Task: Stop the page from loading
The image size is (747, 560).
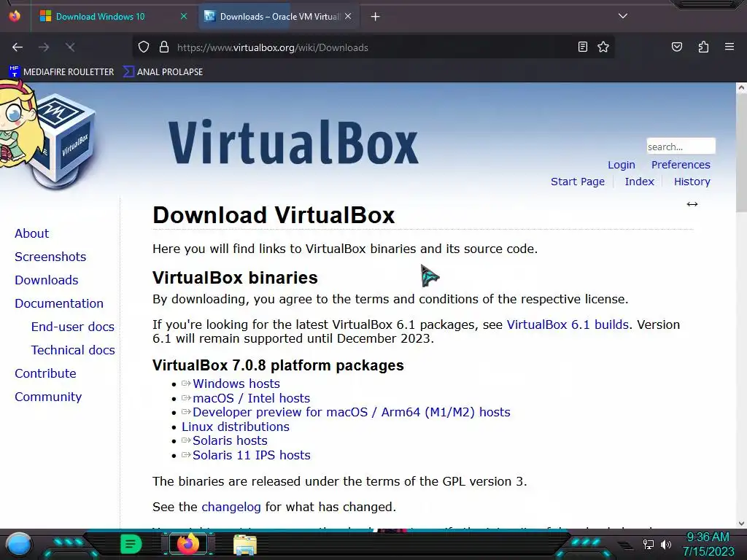Action: click(x=70, y=47)
